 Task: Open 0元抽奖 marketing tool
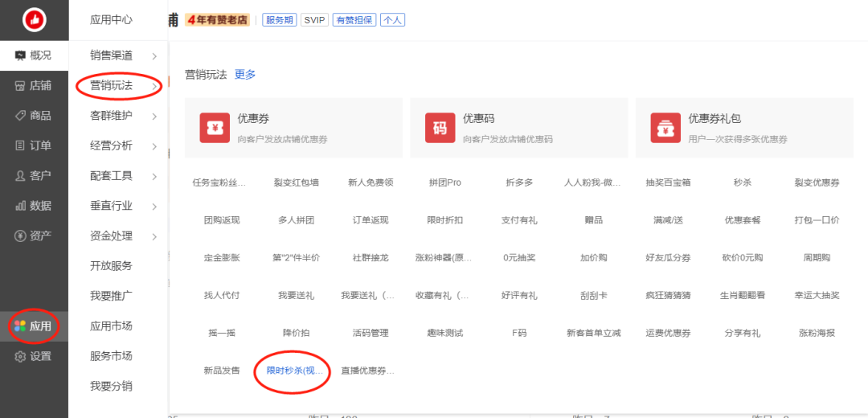point(519,258)
